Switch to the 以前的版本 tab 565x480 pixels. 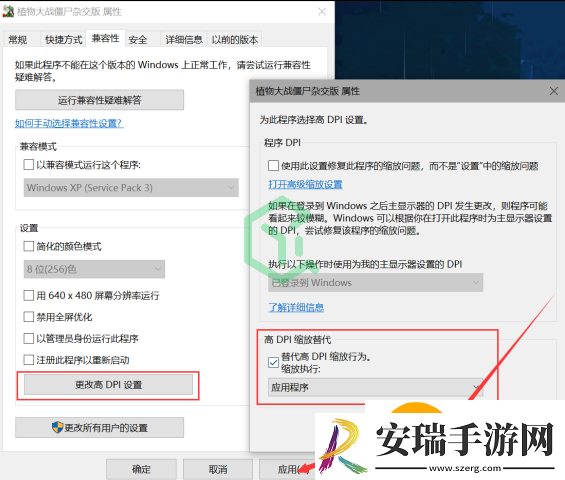(235, 39)
